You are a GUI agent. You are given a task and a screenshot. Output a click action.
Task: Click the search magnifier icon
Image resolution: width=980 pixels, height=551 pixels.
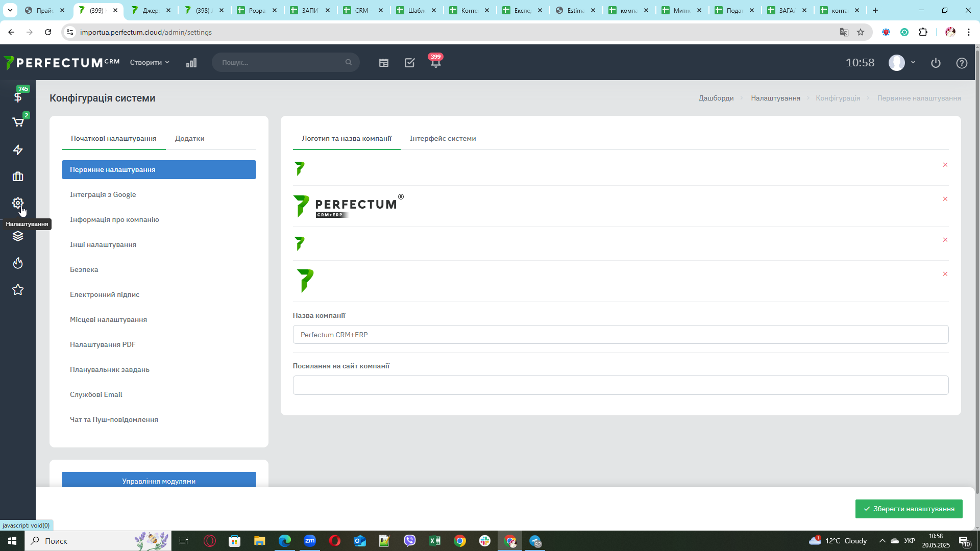(x=349, y=62)
